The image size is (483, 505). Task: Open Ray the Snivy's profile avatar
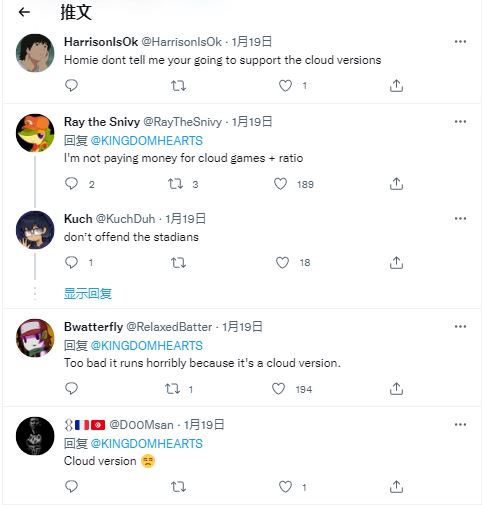(x=35, y=133)
